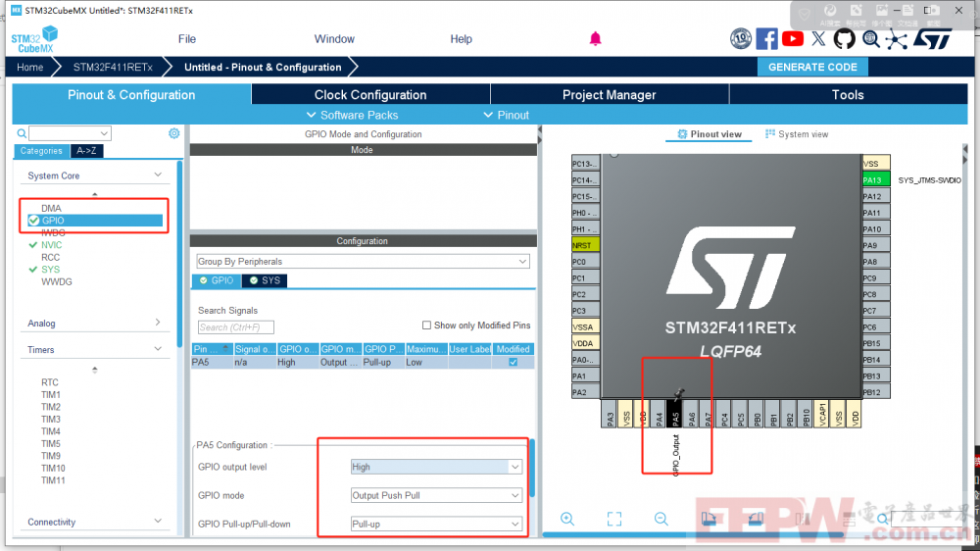This screenshot has width=980, height=551.
Task: Click the NRST pin on chip
Action: (x=586, y=245)
